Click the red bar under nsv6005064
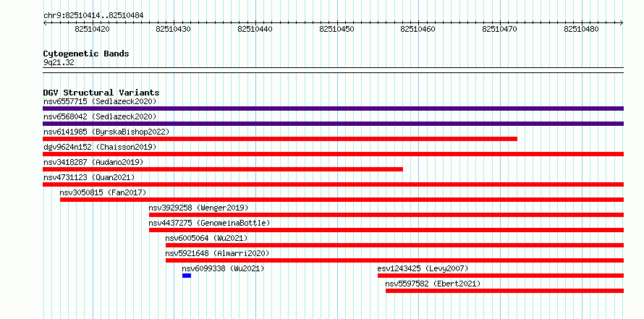The image size is (644, 319). [394, 245]
